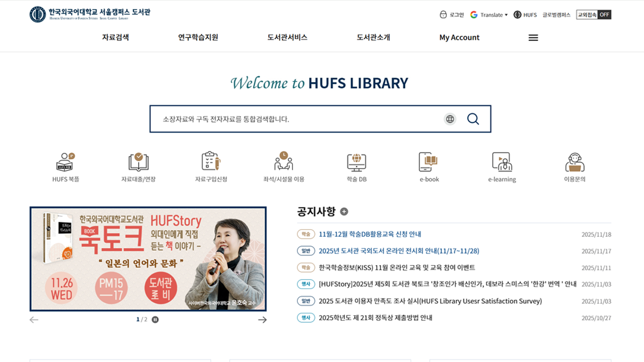Open the 도서관서비스 menu
Image resolution: width=644 pixels, height=362 pixels.
(x=287, y=37)
